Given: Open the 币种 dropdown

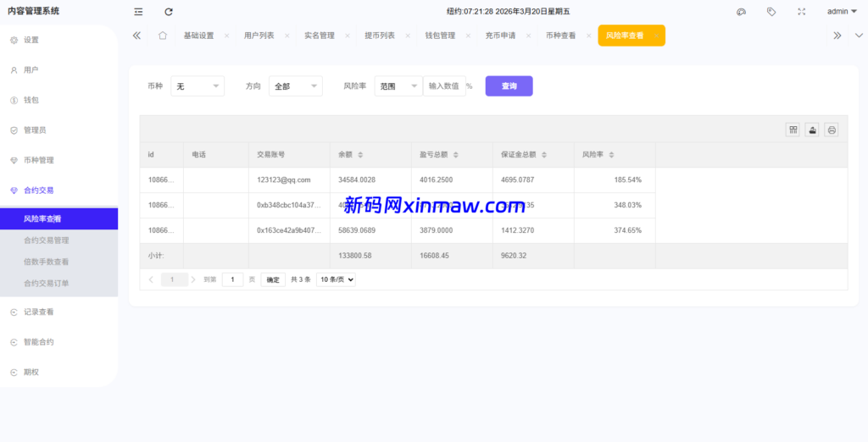Looking at the screenshot, I should click(x=198, y=86).
